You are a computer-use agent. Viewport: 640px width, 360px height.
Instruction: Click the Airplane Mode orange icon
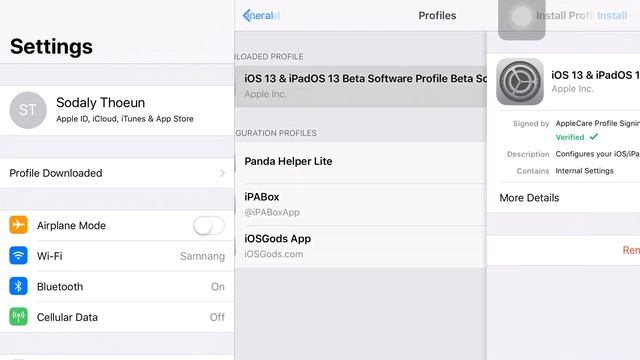(18, 225)
